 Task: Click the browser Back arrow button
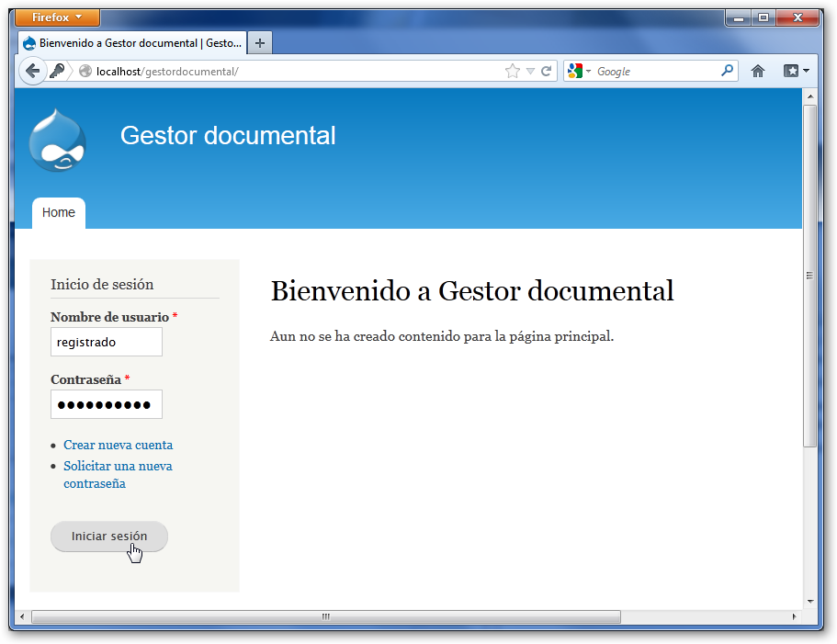[x=32, y=71]
